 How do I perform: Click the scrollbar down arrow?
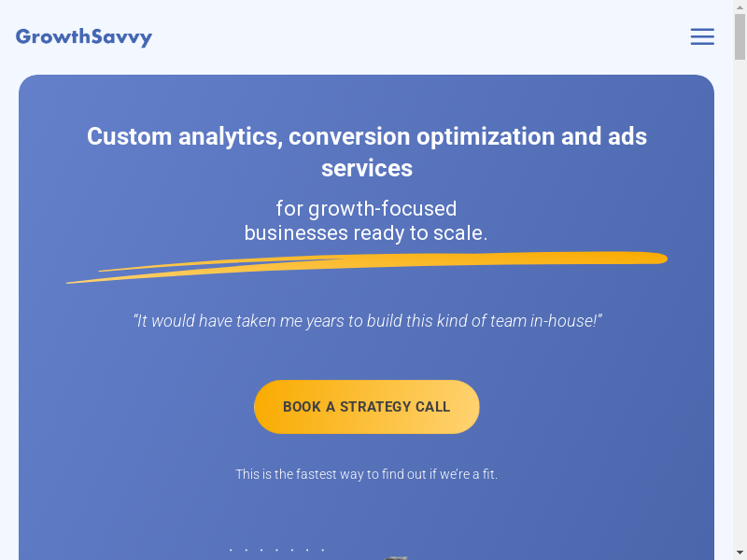tap(740, 553)
